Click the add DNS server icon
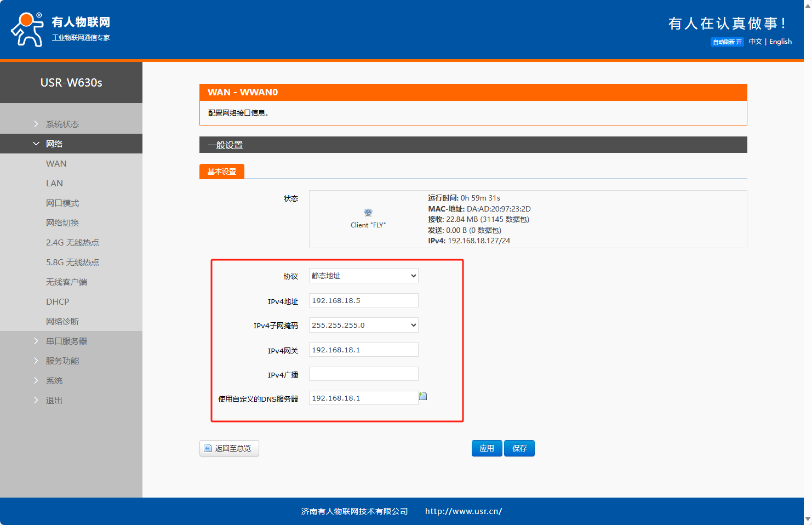The height and width of the screenshot is (525, 812). coord(423,396)
